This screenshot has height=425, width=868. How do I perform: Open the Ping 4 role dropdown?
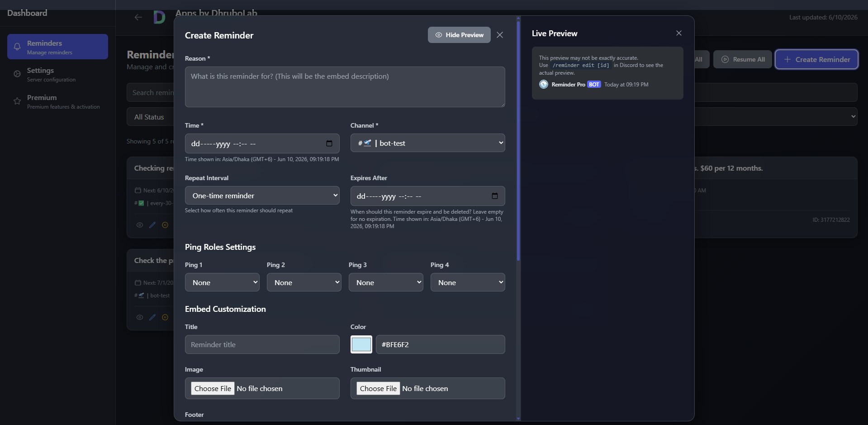tap(468, 282)
